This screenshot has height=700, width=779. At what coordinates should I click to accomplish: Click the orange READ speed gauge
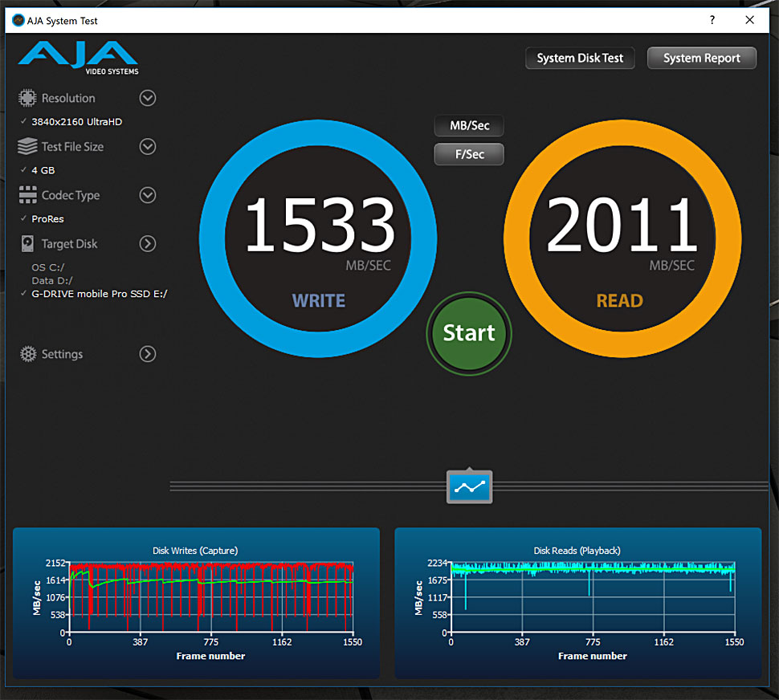[x=622, y=238]
